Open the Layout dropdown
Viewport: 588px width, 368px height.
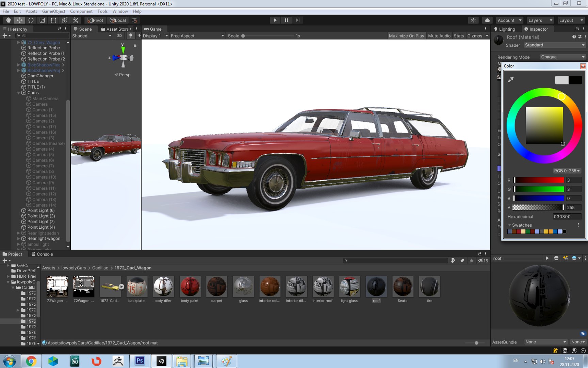click(x=571, y=20)
